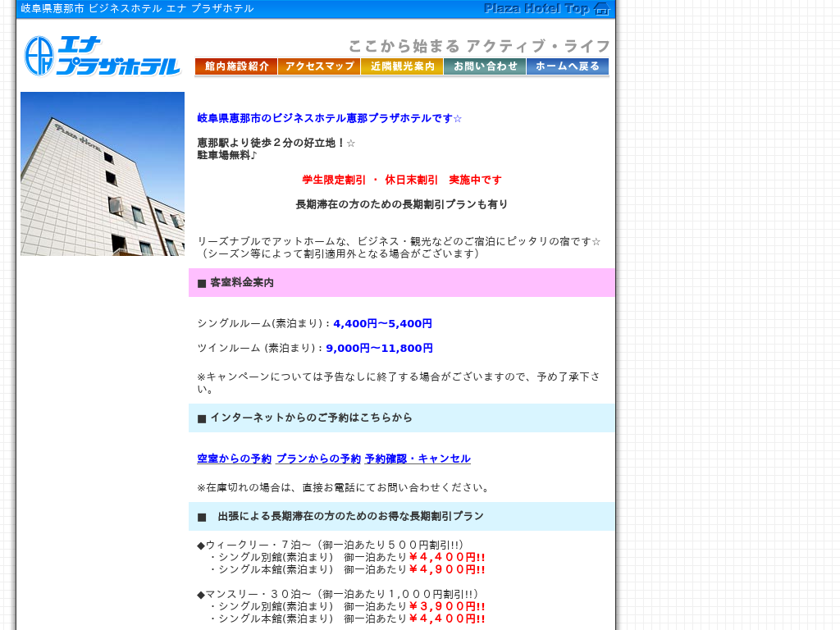Open the 予約確認・キャンセル link
The width and height of the screenshot is (840, 630).
pos(418,459)
